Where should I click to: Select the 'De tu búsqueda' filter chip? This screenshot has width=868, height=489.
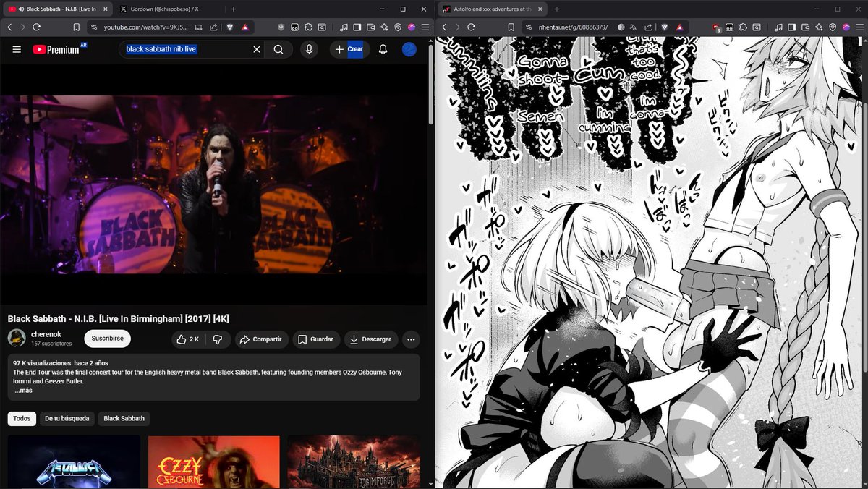67,418
